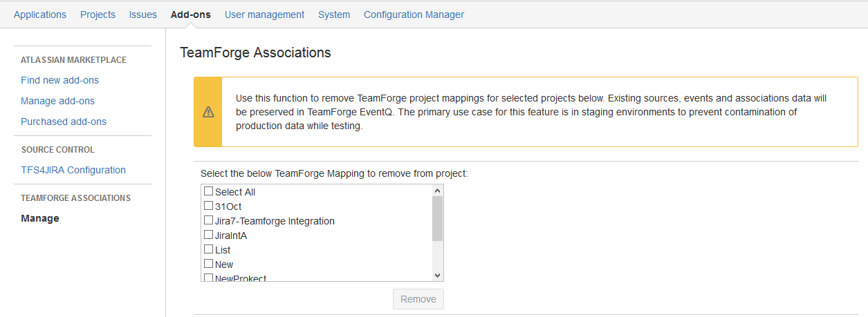Click the list scrollbar up arrow
This screenshot has width=868, height=317.
[x=437, y=191]
